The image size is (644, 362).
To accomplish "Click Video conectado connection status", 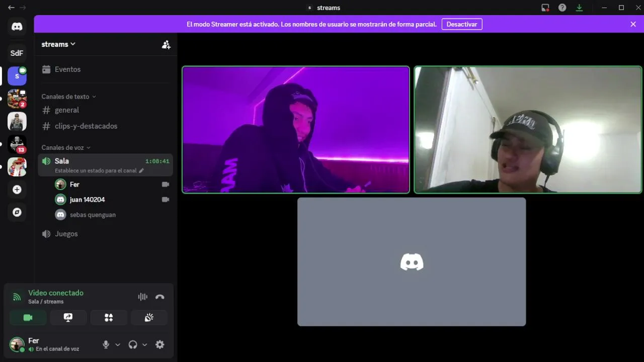I will [x=56, y=293].
